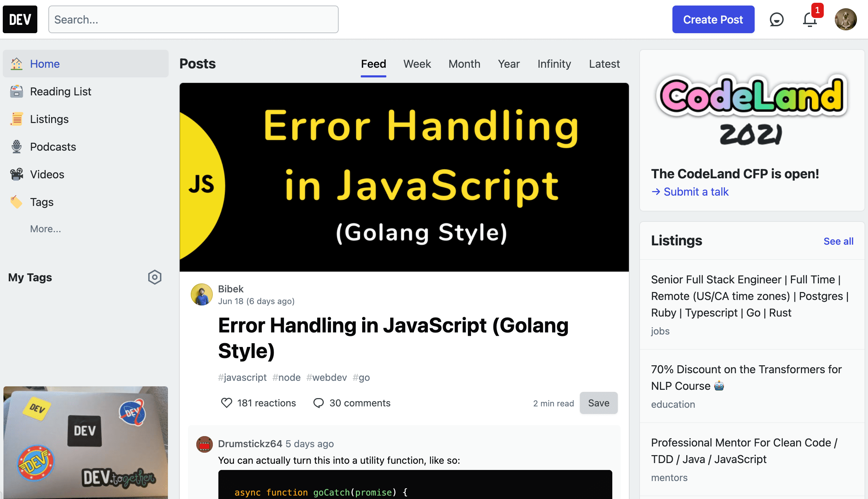The height and width of the screenshot is (499, 868).
Task: Click the comments bubble icon
Action: pyautogui.click(x=318, y=403)
